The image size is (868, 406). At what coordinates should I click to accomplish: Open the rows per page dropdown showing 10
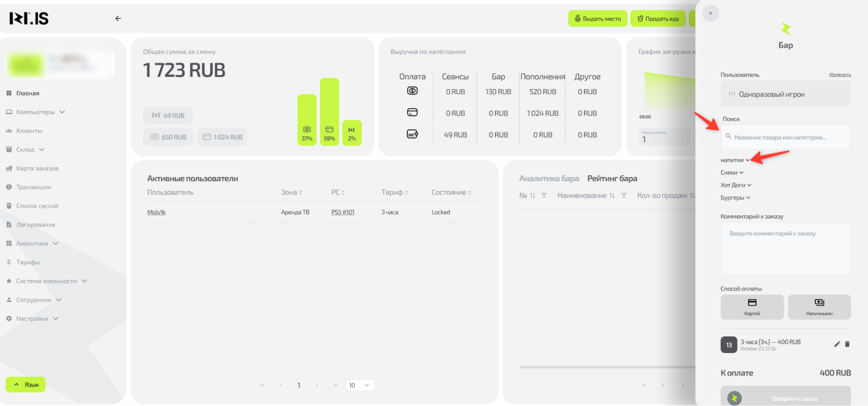[360, 385]
